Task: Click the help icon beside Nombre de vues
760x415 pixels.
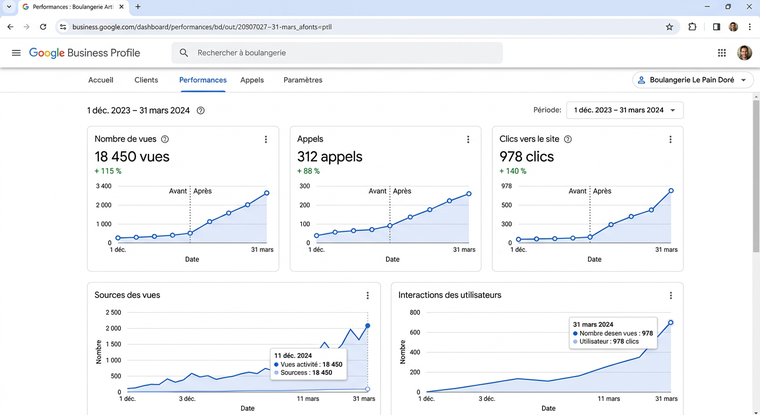Action: click(165, 140)
